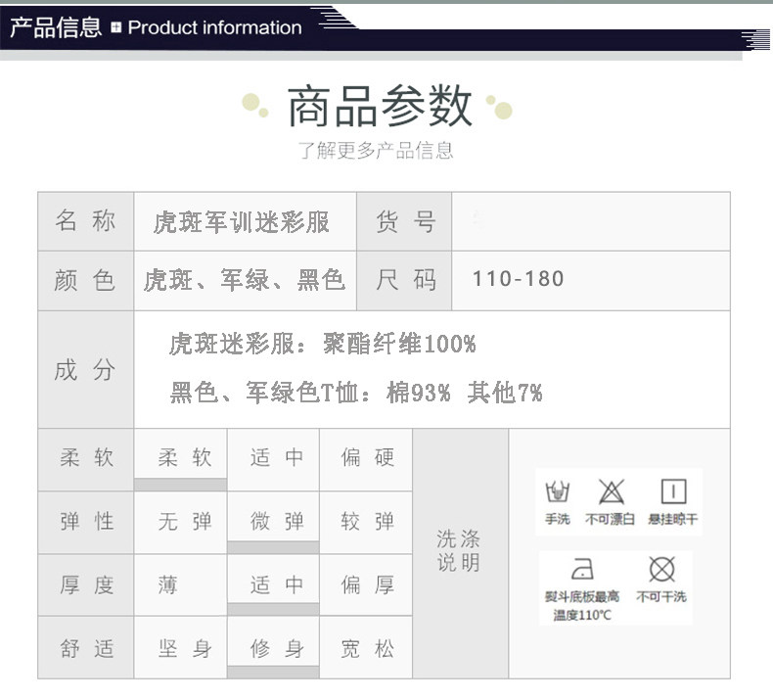773x700 pixels.
Task: Select the 柔软 softness option cell
Action: coord(180,459)
